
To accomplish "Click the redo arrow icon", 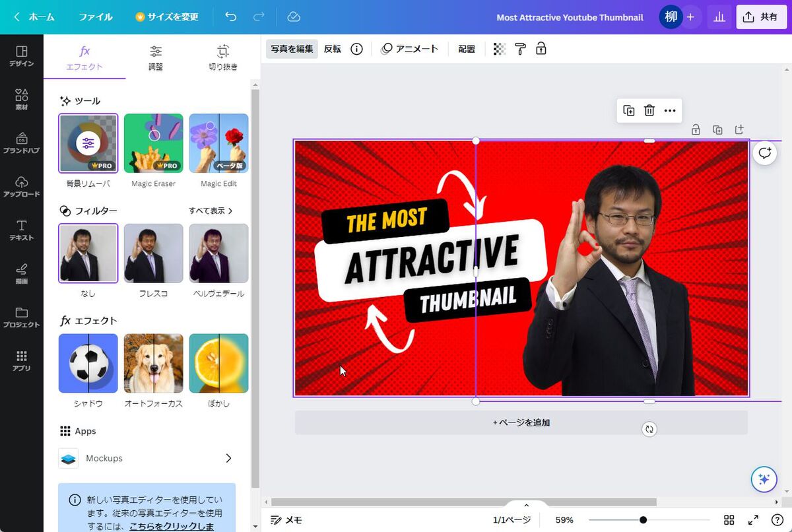I will (259, 17).
